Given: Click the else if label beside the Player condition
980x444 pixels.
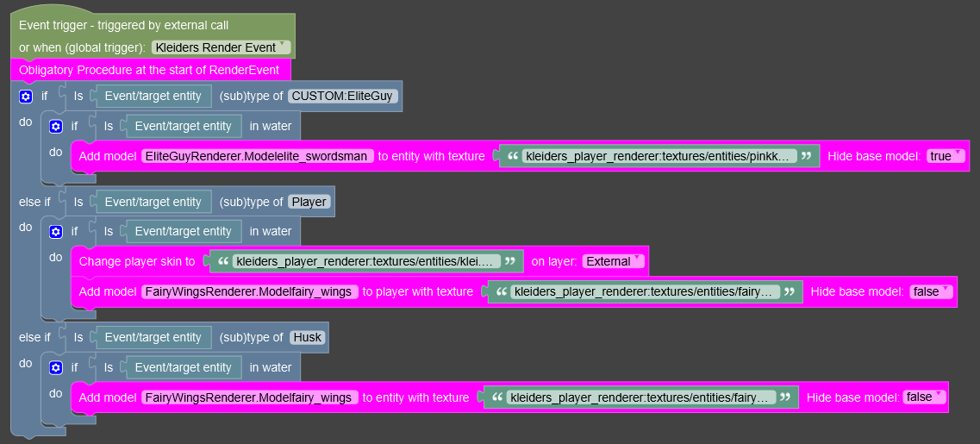Looking at the screenshot, I should [x=34, y=202].
